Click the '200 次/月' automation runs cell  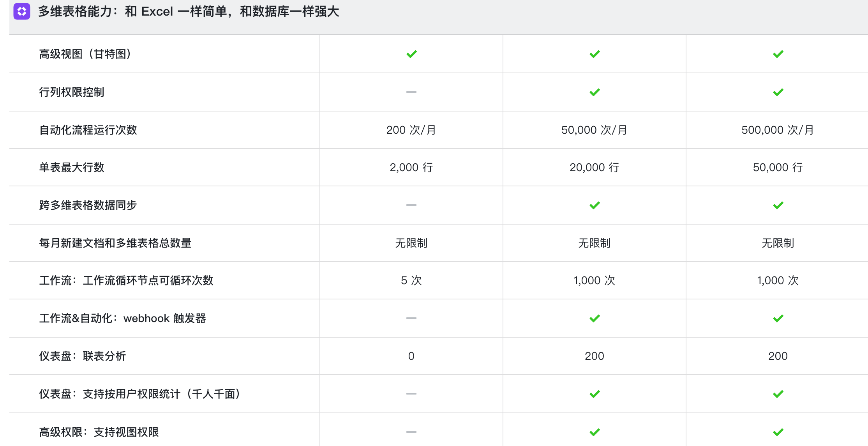pyautogui.click(x=411, y=130)
